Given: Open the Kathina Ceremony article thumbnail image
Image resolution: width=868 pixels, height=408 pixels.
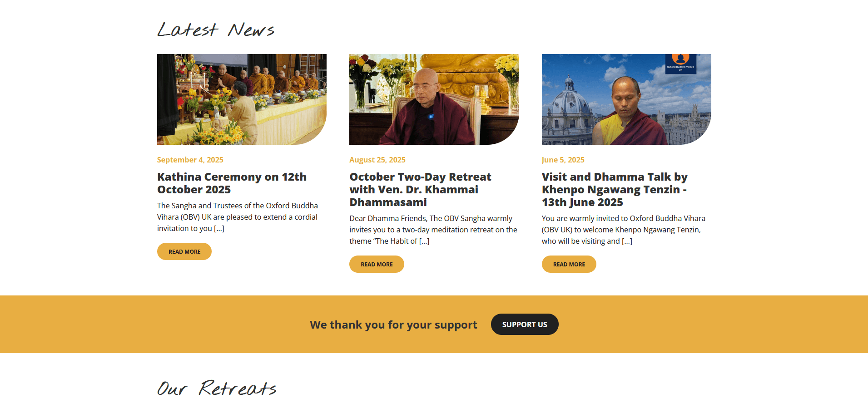Looking at the screenshot, I should tap(242, 99).
